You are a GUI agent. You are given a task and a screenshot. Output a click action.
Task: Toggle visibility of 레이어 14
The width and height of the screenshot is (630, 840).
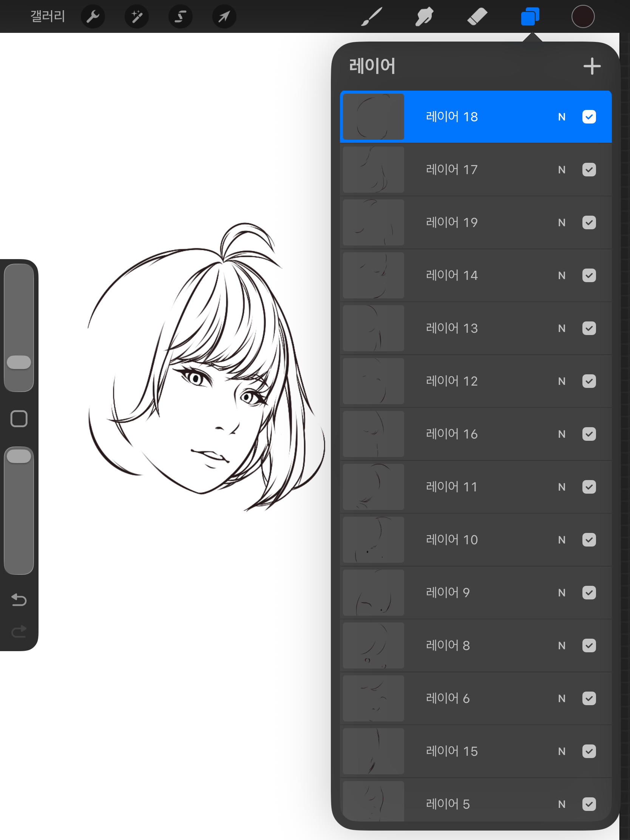coord(588,275)
